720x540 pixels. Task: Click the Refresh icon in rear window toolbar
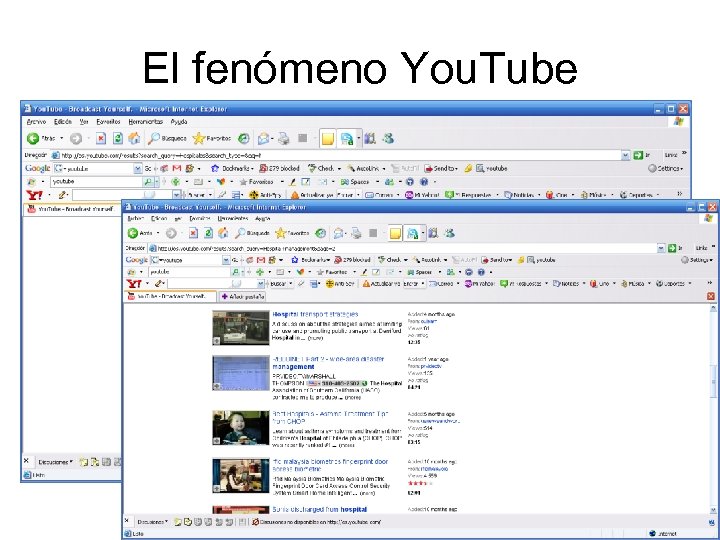click(118, 138)
